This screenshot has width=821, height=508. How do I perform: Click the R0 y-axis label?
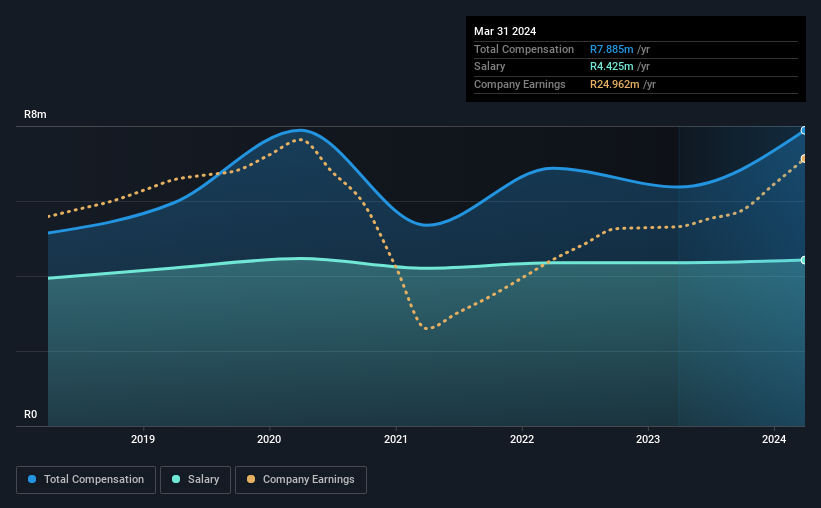point(30,415)
